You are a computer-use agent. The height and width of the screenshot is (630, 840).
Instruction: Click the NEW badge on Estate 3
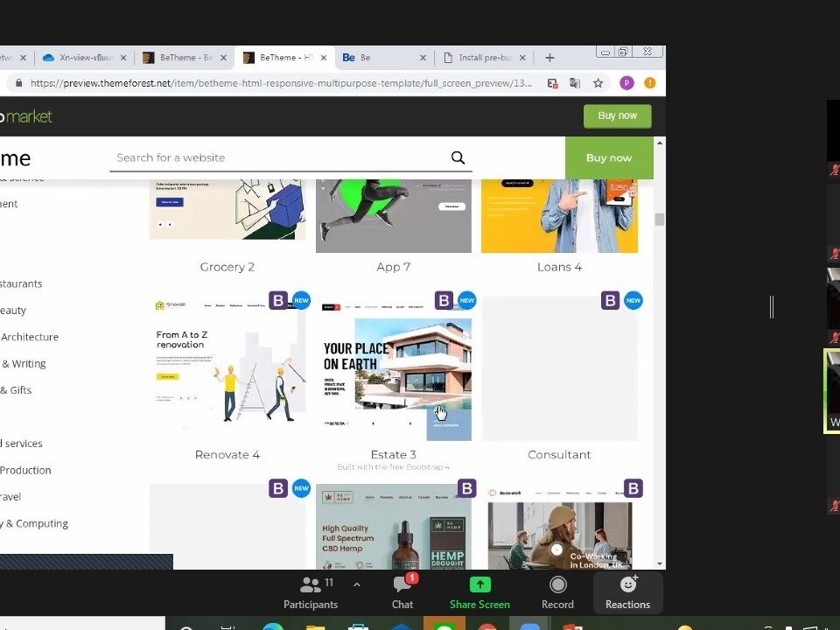pos(467,300)
